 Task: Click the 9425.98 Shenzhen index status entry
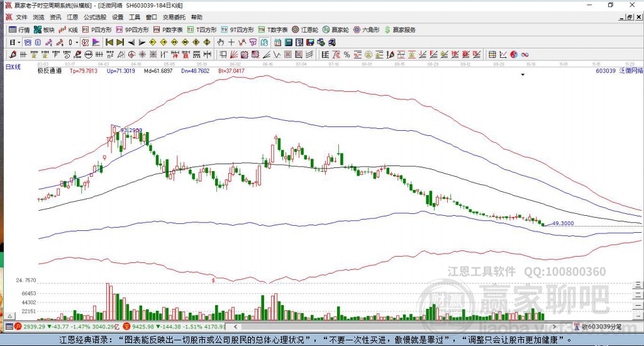[174, 326]
